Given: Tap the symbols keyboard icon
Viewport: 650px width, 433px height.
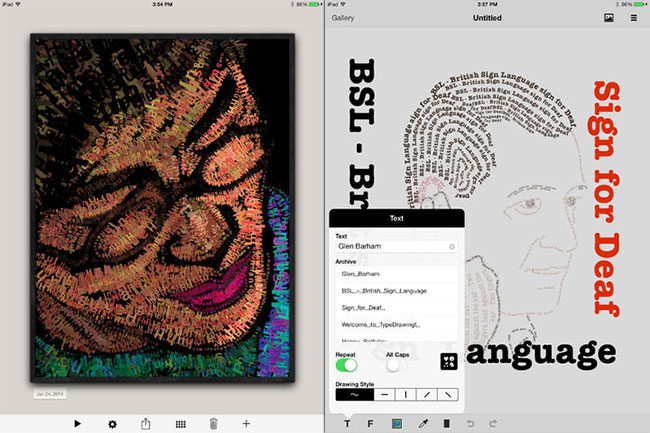Looking at the screenshot, I should [x=449, y=361].
